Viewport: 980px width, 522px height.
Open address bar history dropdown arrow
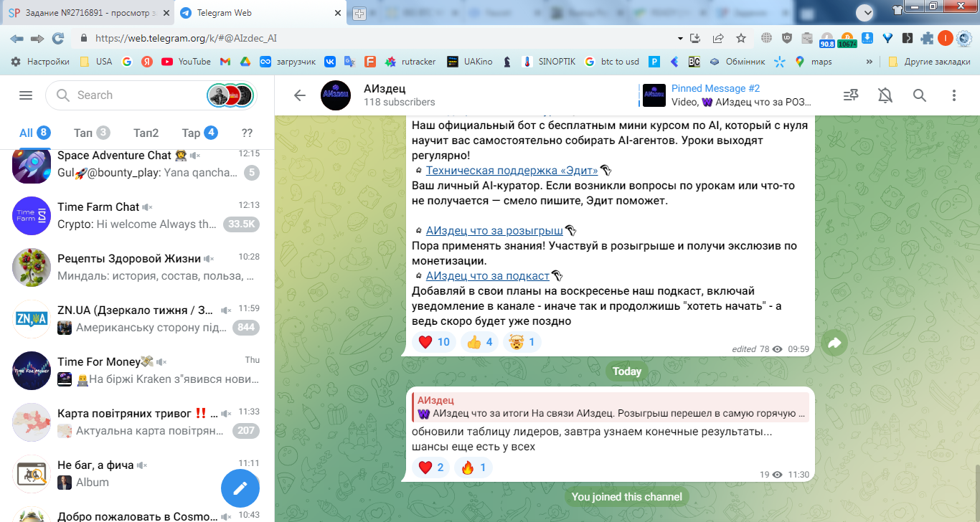pos(680,39)
